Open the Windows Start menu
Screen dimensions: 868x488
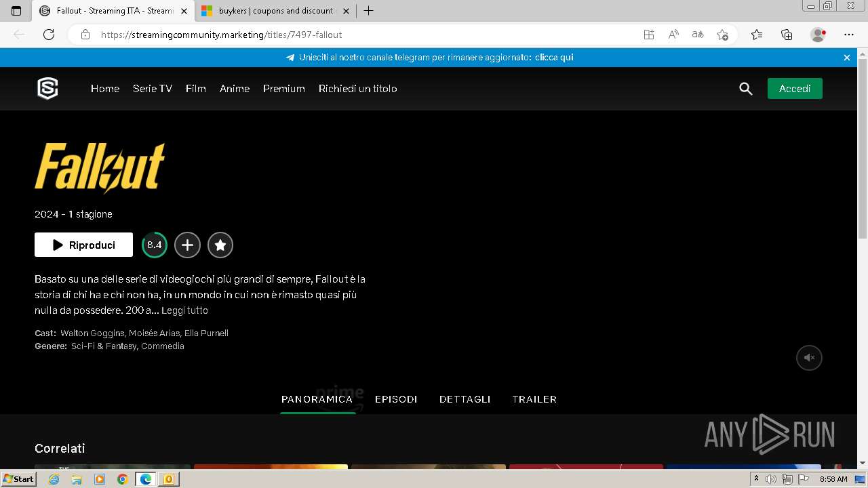[19, 479]
